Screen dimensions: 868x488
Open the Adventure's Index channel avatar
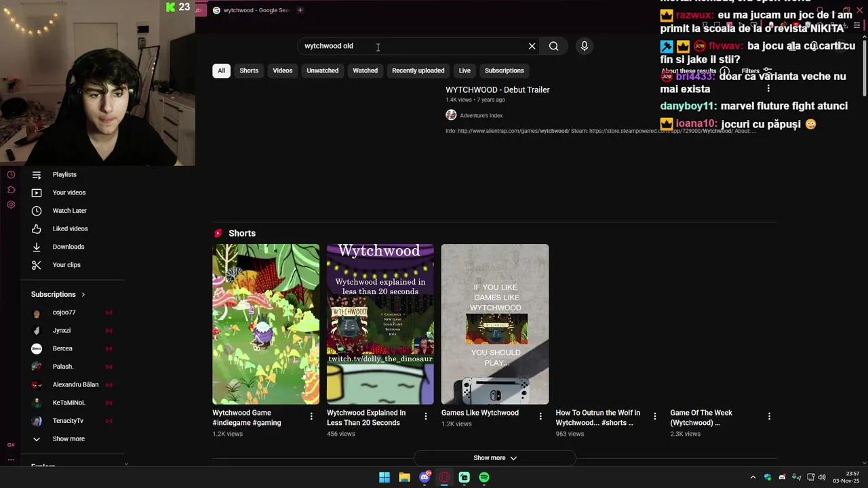point(451,115)
